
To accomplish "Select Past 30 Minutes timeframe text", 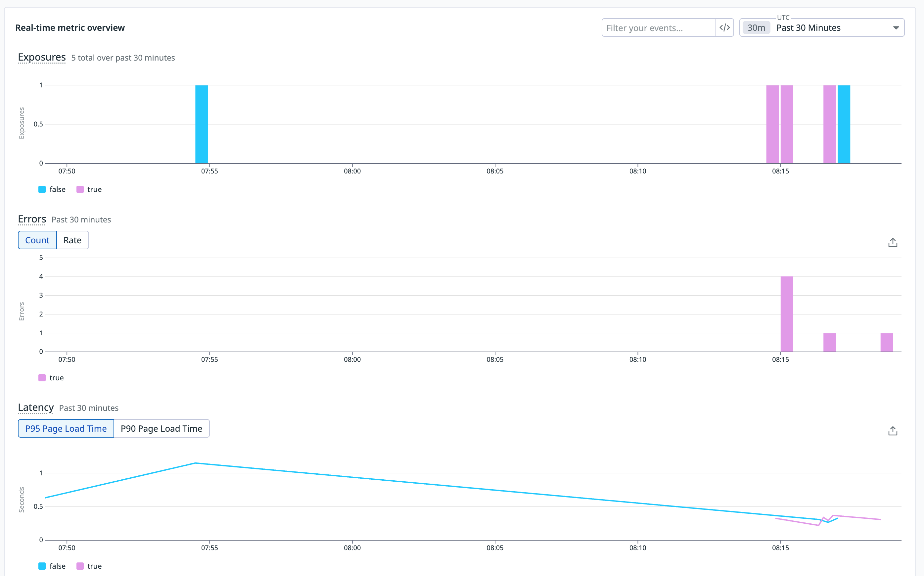I will pyautogui.click(x=808, y=28).
